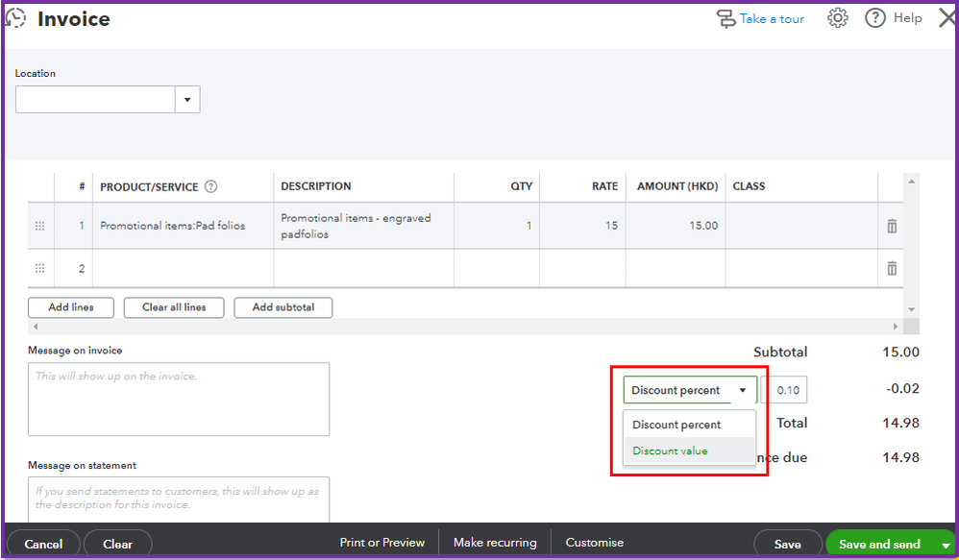Click the CLASS cell of line 1
The width and height of the screenshot is (959, 560).
(801, 226)
